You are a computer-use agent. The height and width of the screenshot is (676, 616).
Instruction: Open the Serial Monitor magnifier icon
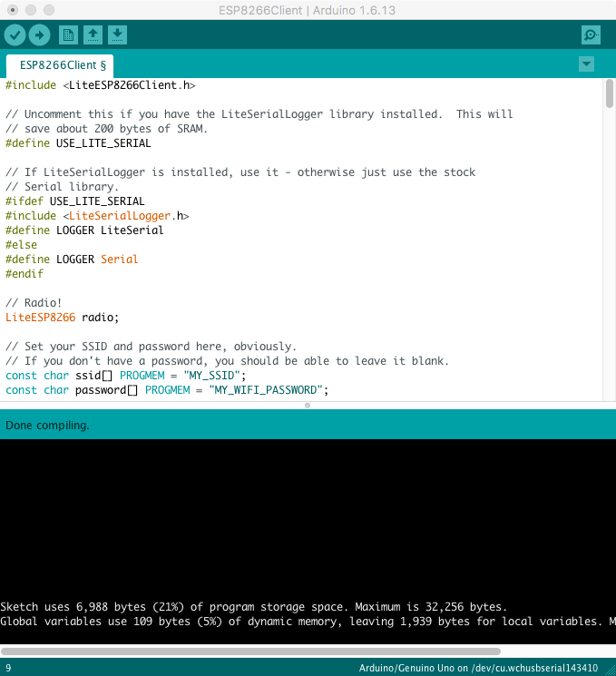591,34
